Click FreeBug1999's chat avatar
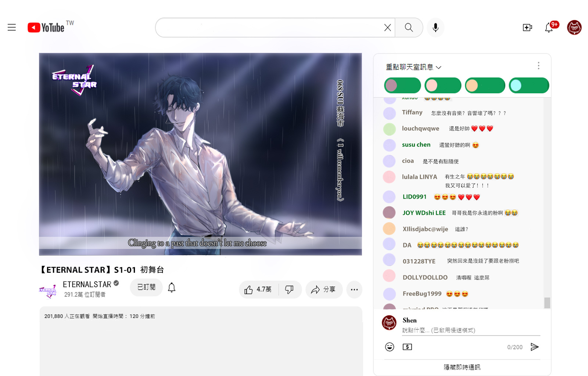588x376 pixels. click(390, 294)
